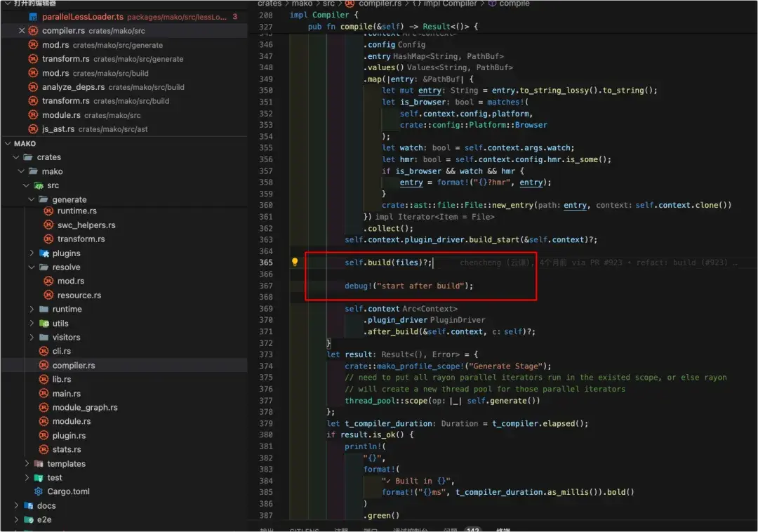Click the test folder icon
The image size is (758, 532).
[39, 478]
